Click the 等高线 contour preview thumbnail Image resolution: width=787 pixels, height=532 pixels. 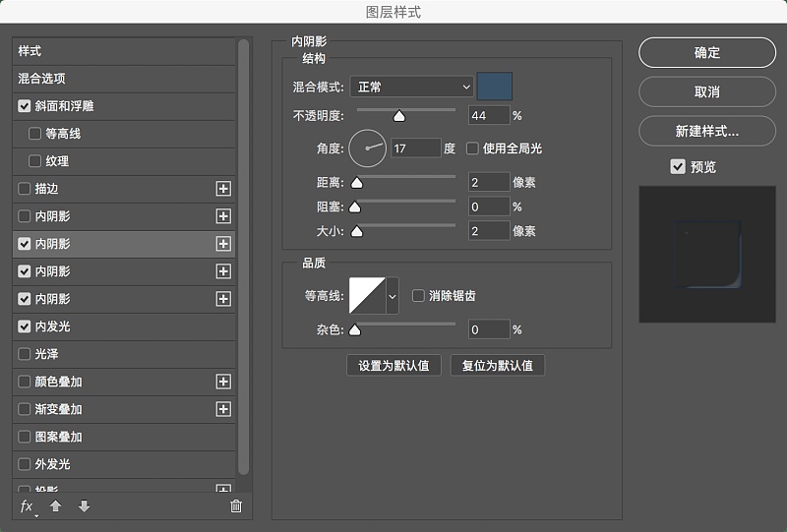[x=367, y=296]
